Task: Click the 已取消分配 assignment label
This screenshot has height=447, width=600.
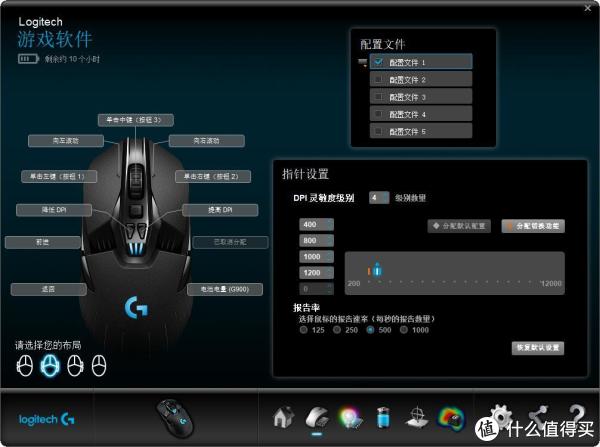Action: [x=231, y=242]
